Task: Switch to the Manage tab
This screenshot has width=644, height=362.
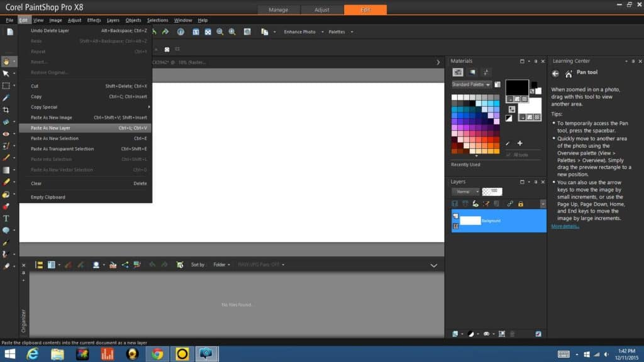Action: click(278, 10)
